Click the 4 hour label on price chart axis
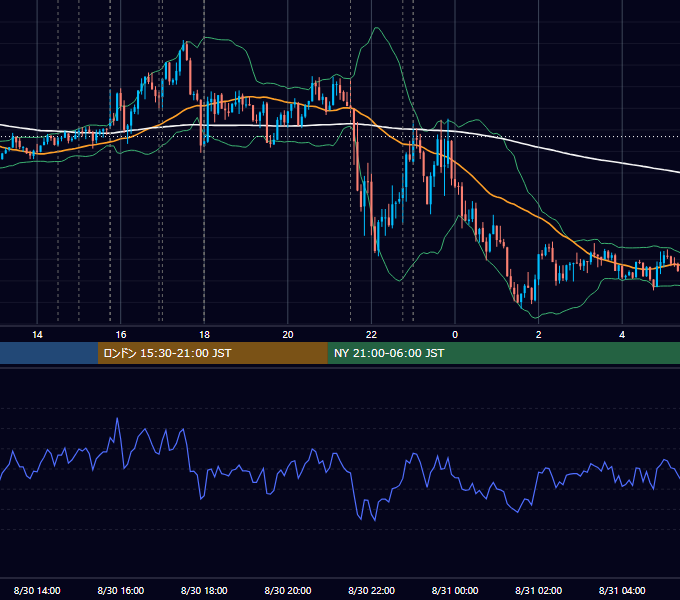680x600 pixels. click(x=622, y=335)
